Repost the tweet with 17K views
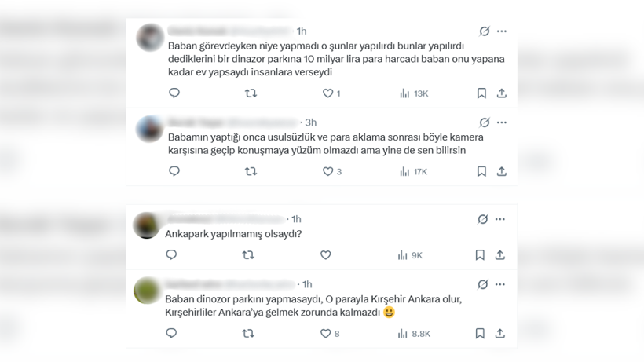This screenshot has height=362, width=644. 251,171
